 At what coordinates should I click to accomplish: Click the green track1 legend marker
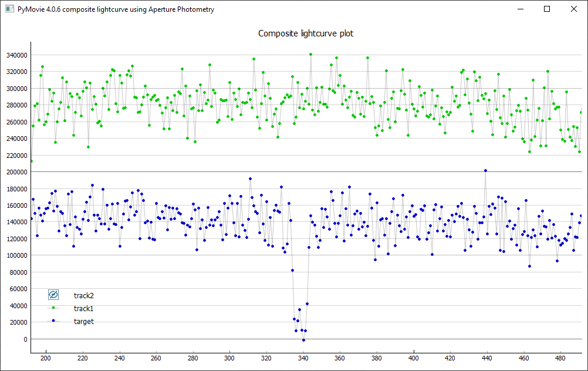click(53, 308)
